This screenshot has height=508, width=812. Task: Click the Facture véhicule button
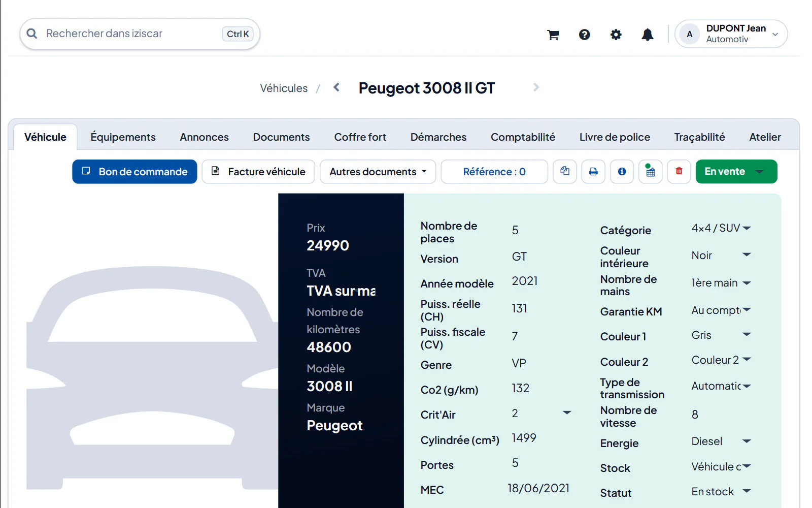[x=258, y=172]
